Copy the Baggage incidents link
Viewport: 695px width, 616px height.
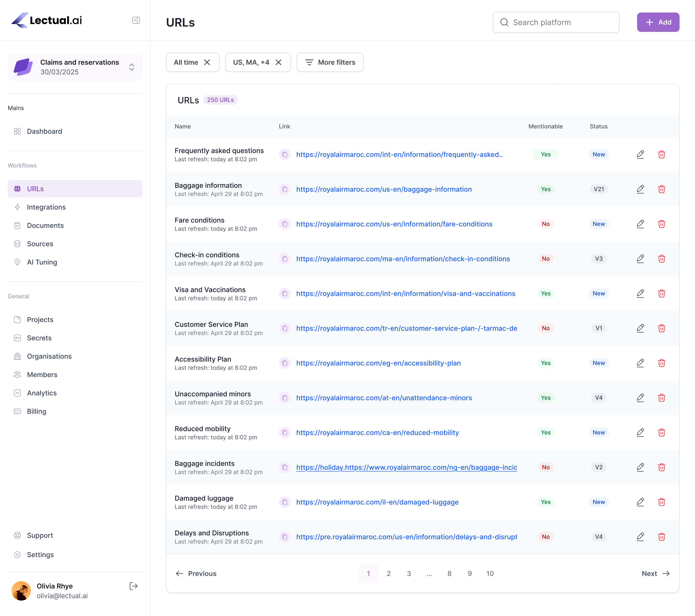coord(285,467)
